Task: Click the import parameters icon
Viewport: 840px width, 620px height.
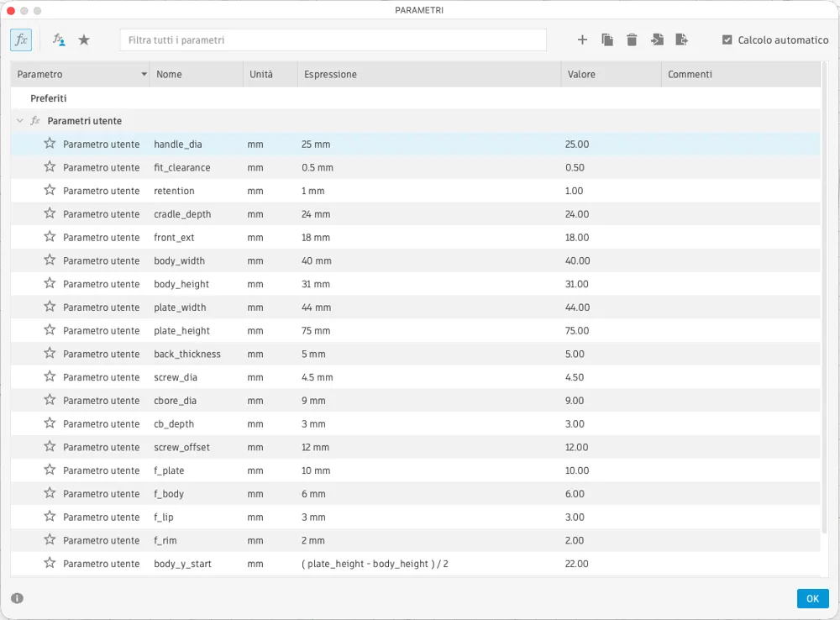Action: (x=658, y=39)
